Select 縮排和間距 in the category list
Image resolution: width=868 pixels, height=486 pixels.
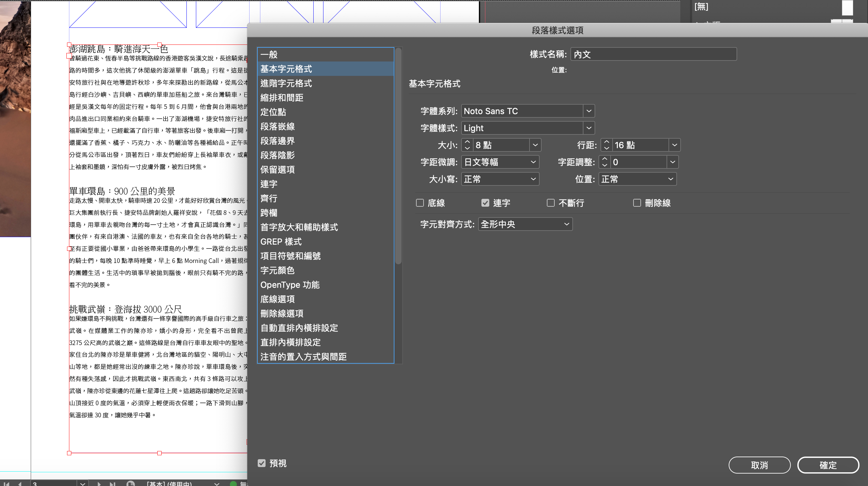pyautogui.click(x=282, y=98)
